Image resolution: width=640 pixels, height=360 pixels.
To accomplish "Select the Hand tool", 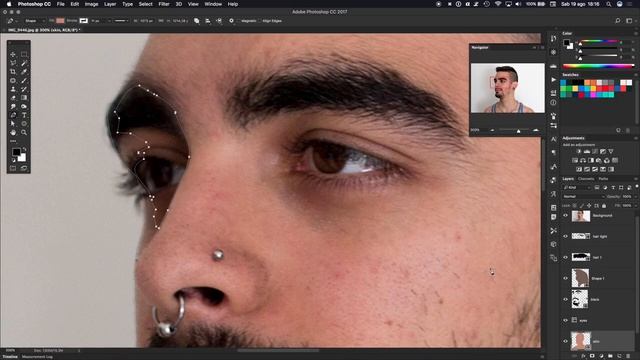I will [x=13, y=133].
